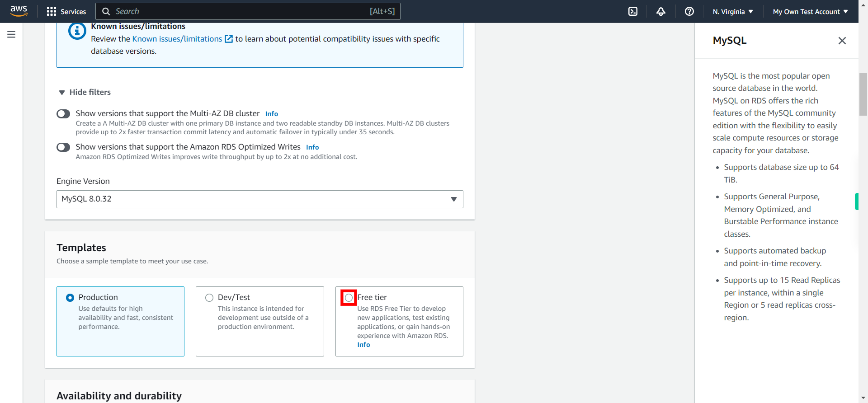Select the Dev/Test template radio button
The image size is (868, 403).
click(209, 298)
